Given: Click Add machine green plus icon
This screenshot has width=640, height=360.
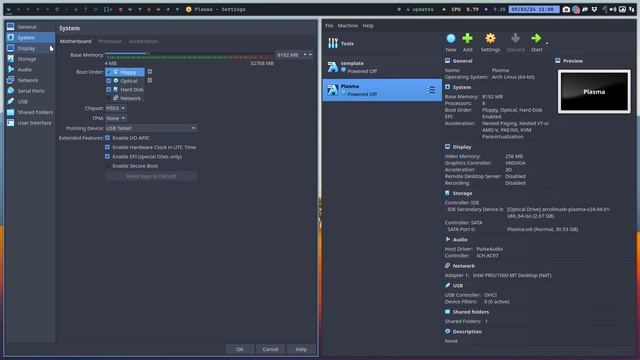Looking at the screenshot, I should 467,39.
